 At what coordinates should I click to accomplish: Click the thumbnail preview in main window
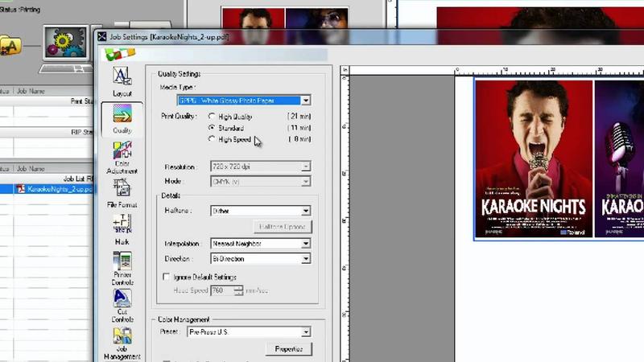pos(285,25)
